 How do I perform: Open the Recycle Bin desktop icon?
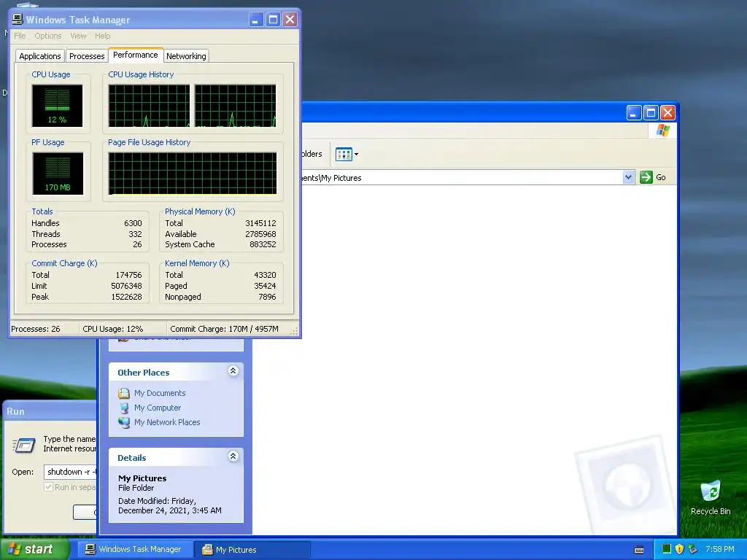click(x=711, y=498)
